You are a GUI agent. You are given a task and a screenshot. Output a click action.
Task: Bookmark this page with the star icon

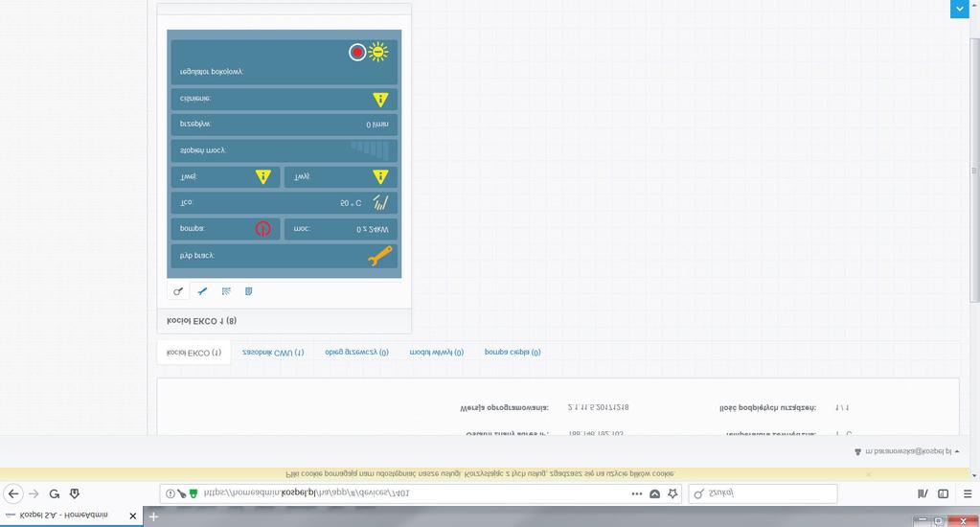672,493
